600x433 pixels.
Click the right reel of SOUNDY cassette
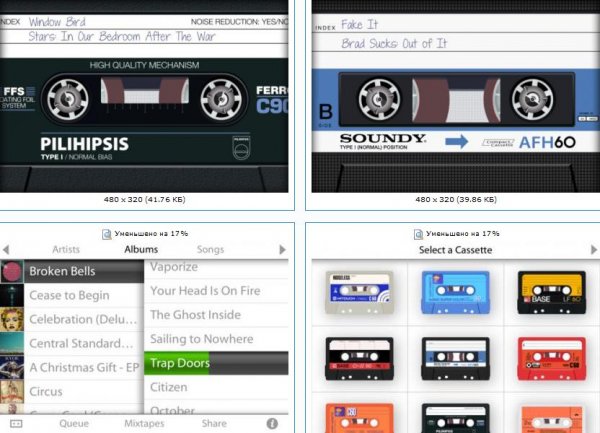[532, 99]
